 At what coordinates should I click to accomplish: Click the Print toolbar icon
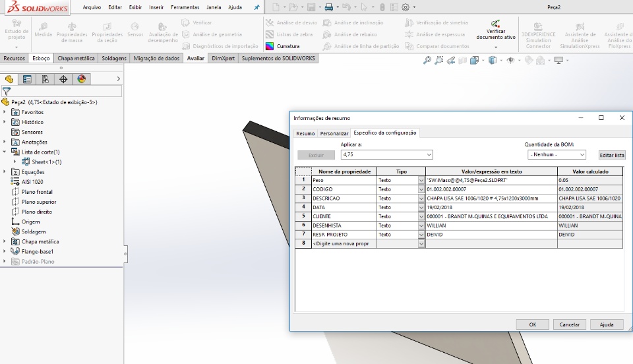coord(328,7)
